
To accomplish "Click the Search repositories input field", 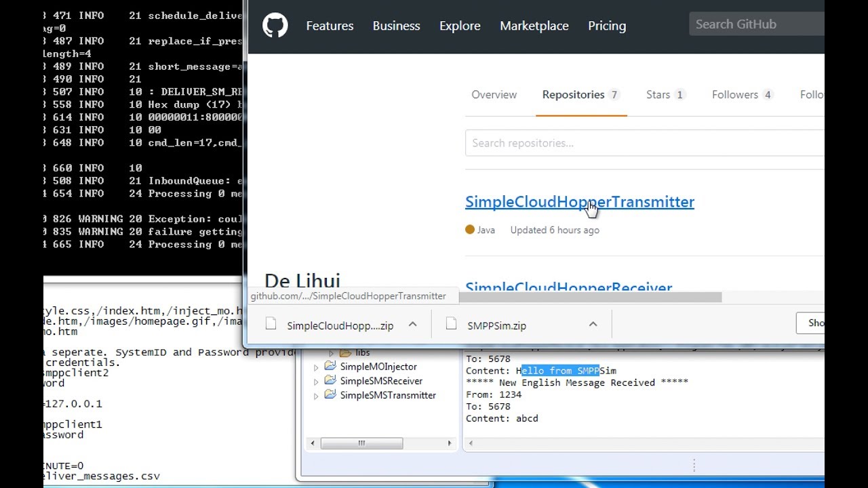I will [x=645, y=143].
